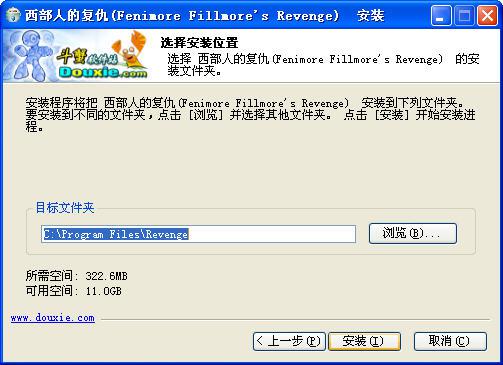Image resolution: width=503 pixels, height=365 pixels.
Task: Click the available space value 11.0GB
Action: pos(103,291)
